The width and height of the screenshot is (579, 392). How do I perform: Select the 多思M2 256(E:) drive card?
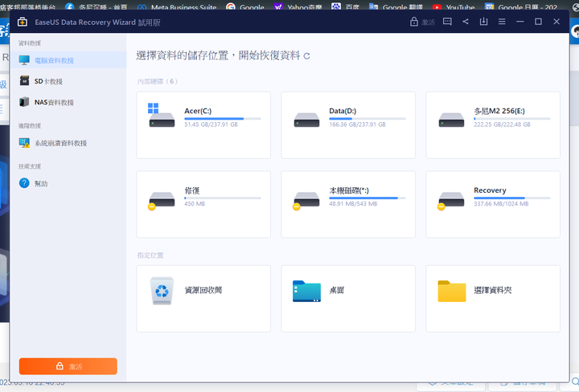click(493, 125)
